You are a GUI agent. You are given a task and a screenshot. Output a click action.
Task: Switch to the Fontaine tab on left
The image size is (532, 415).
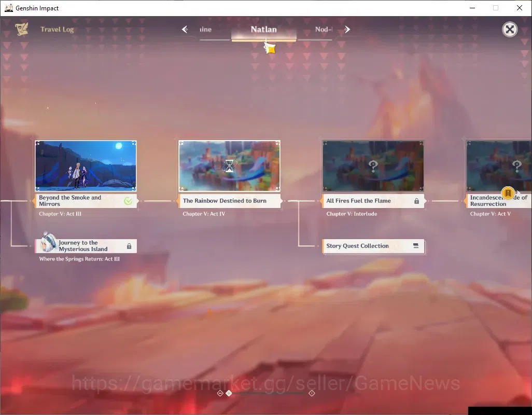coord(206,30)
